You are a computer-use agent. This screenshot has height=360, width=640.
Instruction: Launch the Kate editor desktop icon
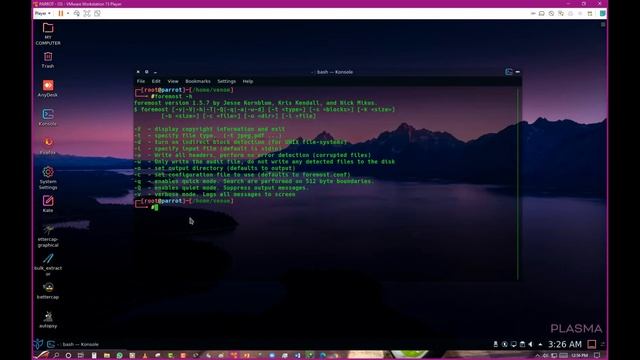pyautogui.click(x=48, y=204)
